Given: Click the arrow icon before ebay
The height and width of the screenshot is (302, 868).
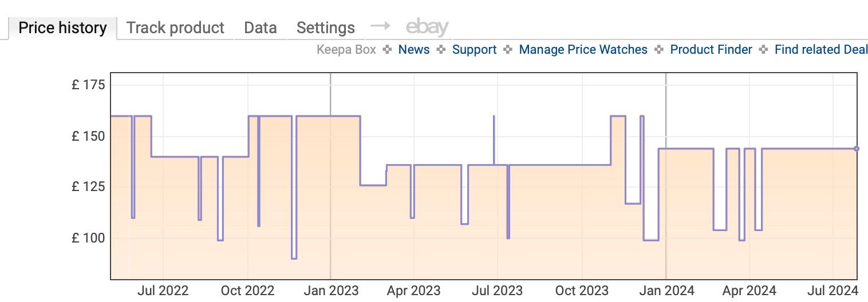Looking at the screenshot, I should pyautogui.click(x=380, y=26).
